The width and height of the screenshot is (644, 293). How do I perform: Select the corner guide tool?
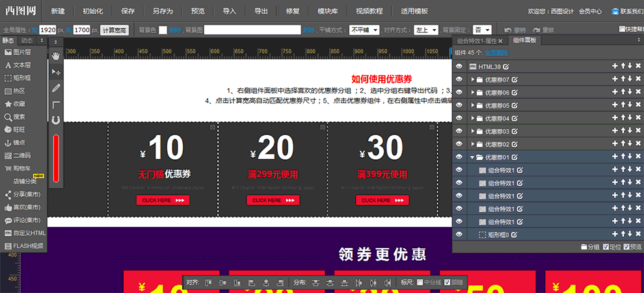point(56,105)
